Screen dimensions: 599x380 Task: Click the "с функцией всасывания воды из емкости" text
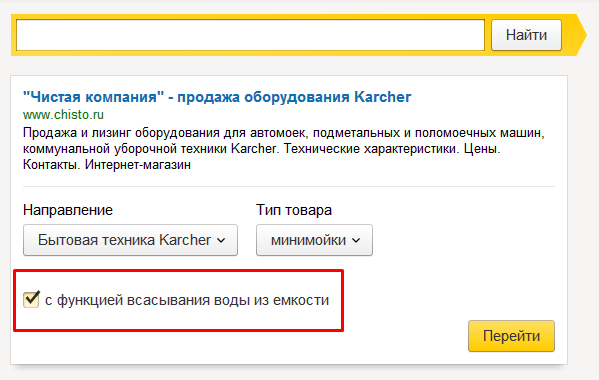(187, 300)
